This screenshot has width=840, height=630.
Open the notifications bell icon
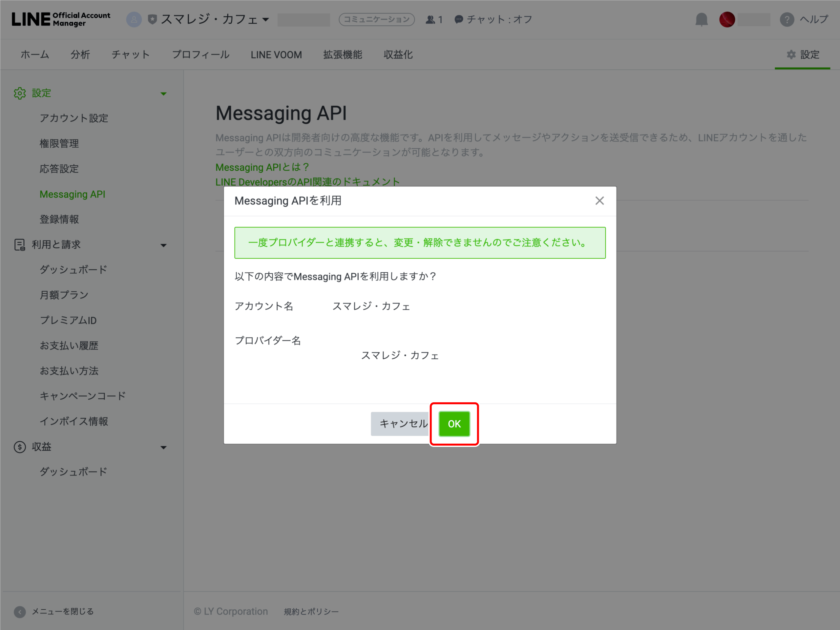[x=702, y=19]
